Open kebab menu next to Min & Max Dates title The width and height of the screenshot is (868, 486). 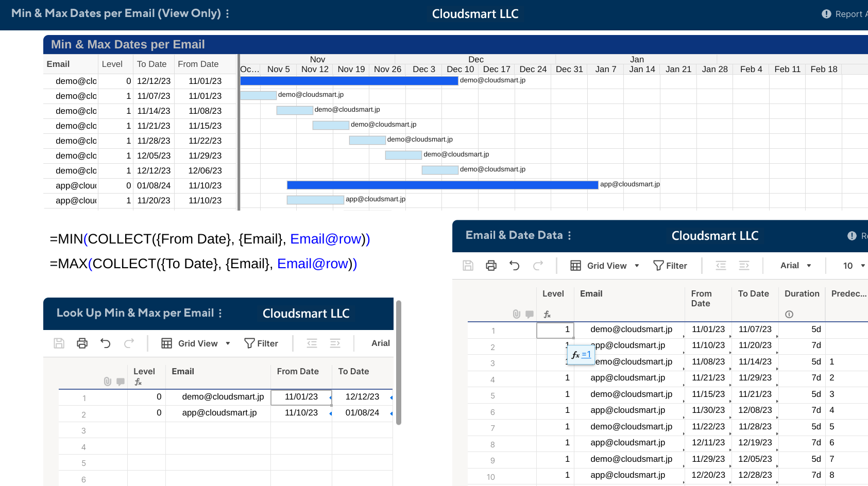point(227,13)
